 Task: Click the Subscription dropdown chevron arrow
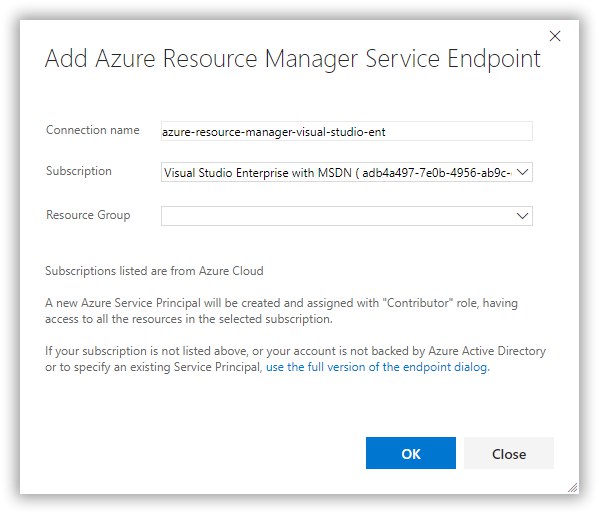pyautogui.click(x=522, y=172)
